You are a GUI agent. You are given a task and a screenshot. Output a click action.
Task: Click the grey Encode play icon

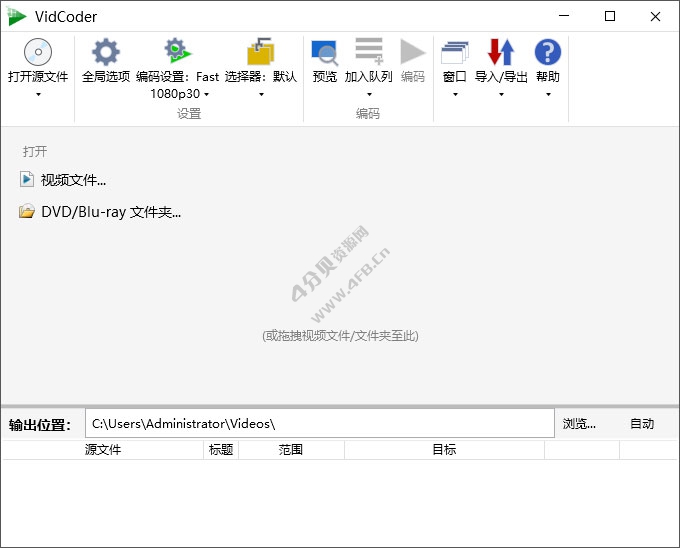click(x=412, y=52)
